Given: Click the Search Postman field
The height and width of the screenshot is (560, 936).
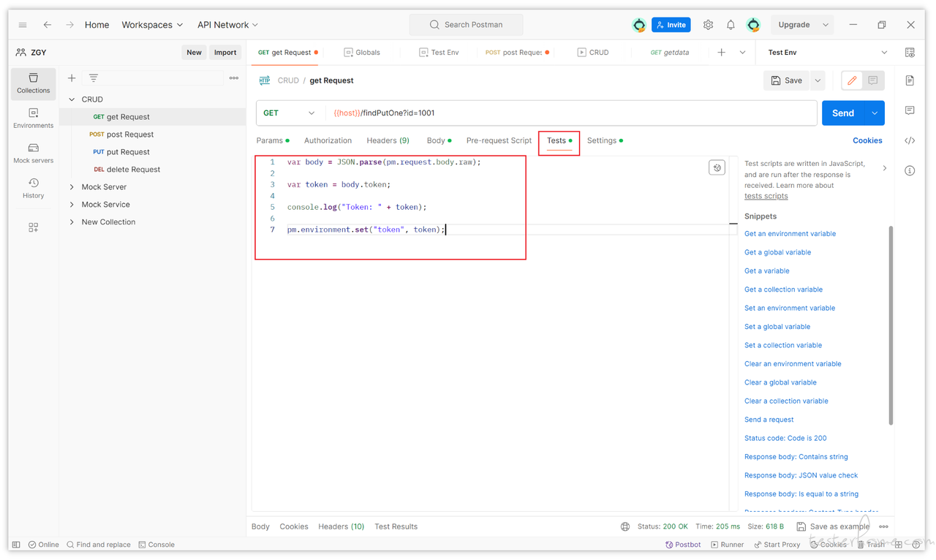Looking at the screenshot, I should (x=467, y=25).
